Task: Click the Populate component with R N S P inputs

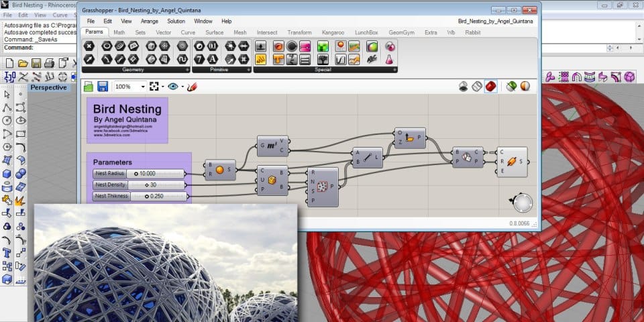Action: coord(323,186)
